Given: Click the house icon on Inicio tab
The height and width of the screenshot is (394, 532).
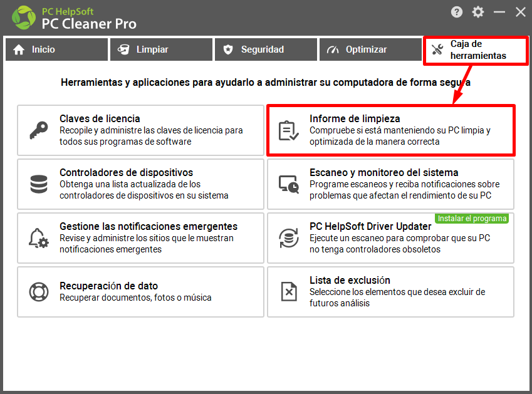Looking at the screenshot, I should click(x=19, y=49).
